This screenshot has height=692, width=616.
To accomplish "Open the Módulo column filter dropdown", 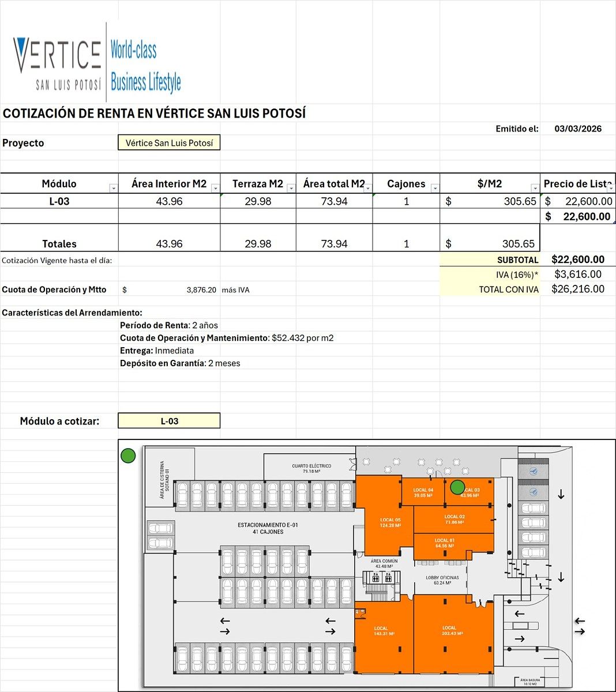I will [x=114, y=189].
